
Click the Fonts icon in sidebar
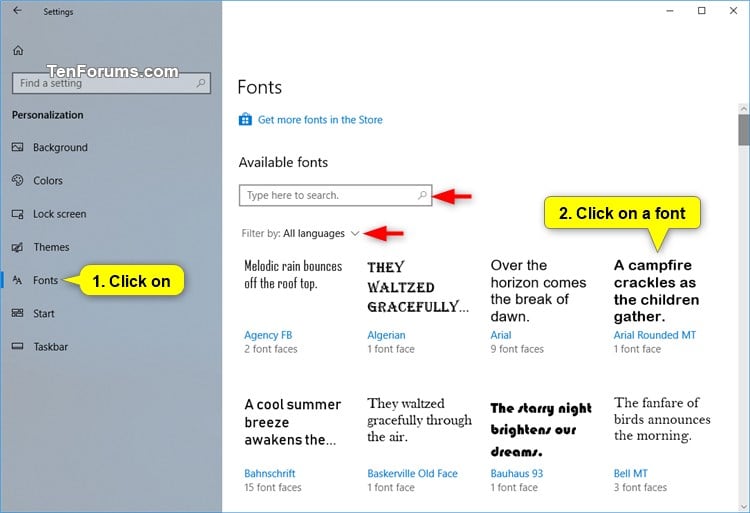pos(17,280)
